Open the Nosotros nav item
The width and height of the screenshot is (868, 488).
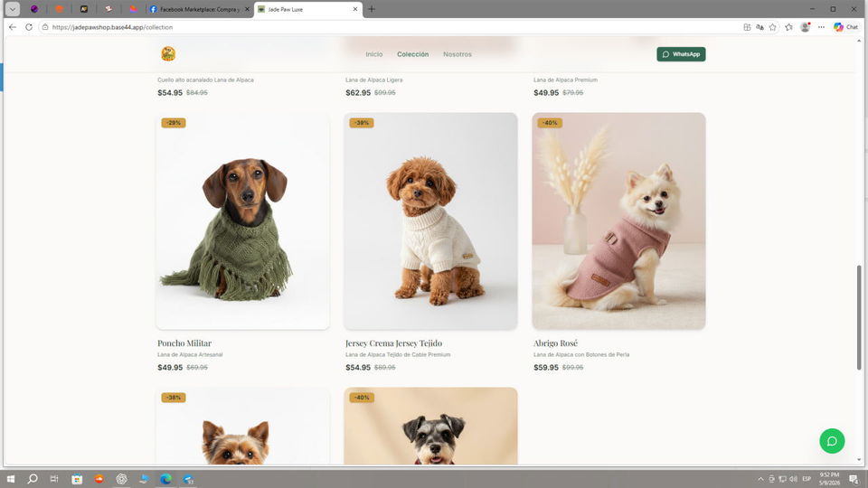[x=458, y=54]
